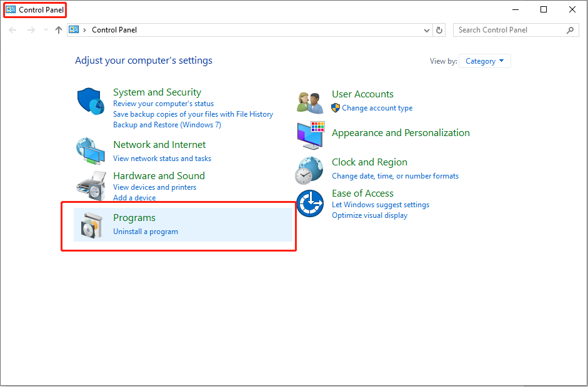The image size is (588, 387).
Task: Go forward with the forward arrow
Action: (31, 30)
